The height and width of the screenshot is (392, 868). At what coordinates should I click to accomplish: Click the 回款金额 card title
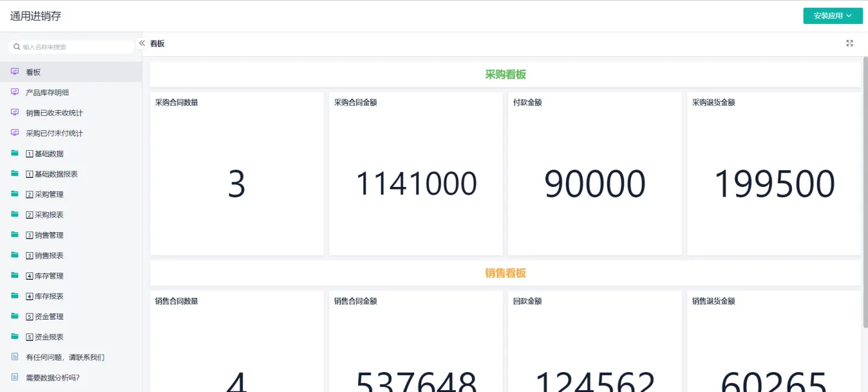pos(527,301)
